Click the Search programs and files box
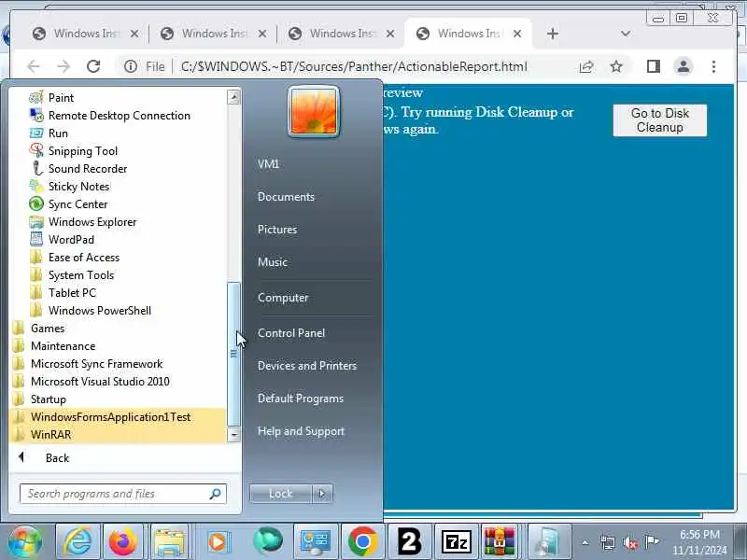The height and width of the screenshot is (560, 747). pos(123,494)
